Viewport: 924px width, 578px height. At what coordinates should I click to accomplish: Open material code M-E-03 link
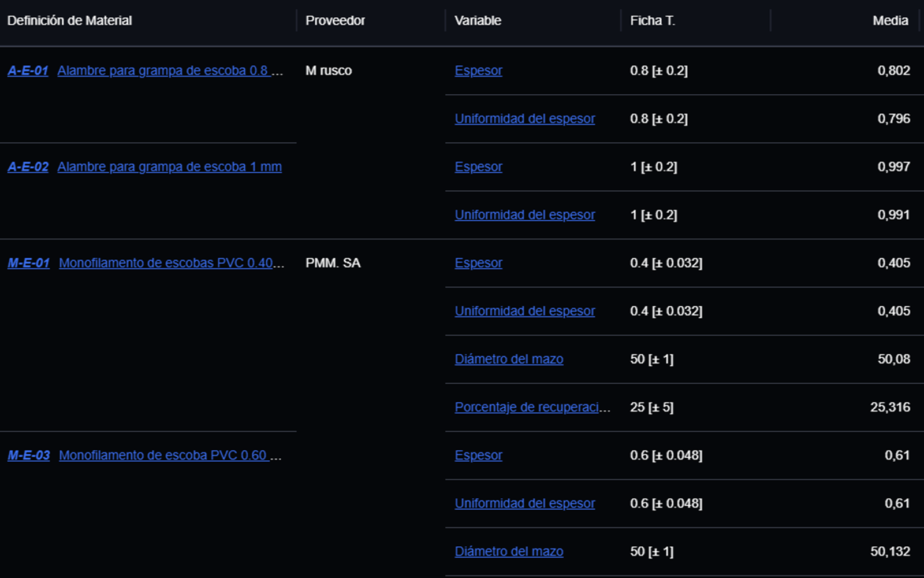pos(28,455)
